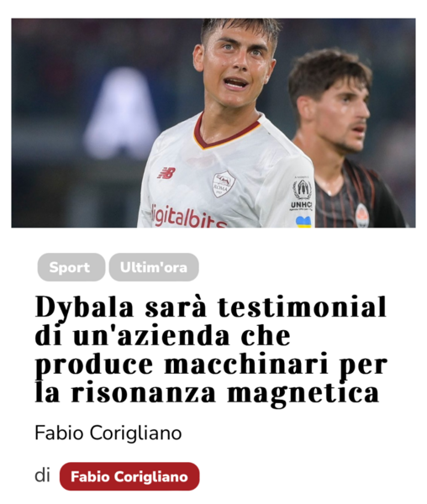427x504 pixels.
Task: Click the player in the dark striped shirt
Action: click(x=344, y=141)
